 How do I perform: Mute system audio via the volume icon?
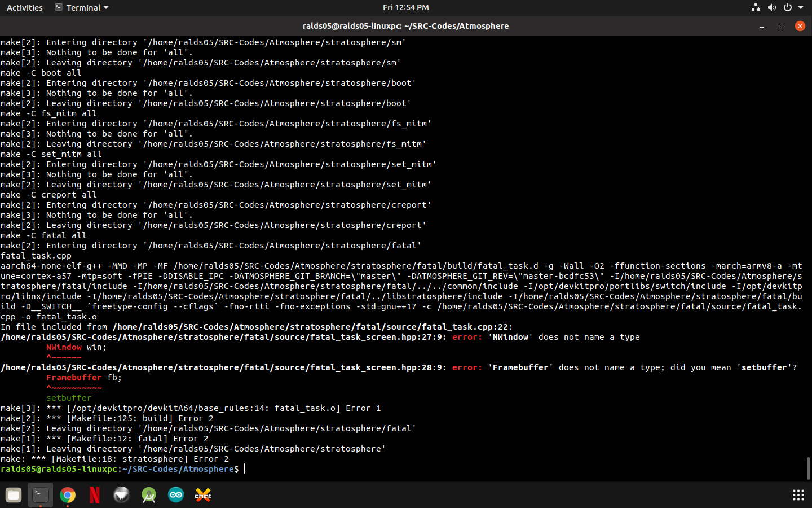pos(772,7)
